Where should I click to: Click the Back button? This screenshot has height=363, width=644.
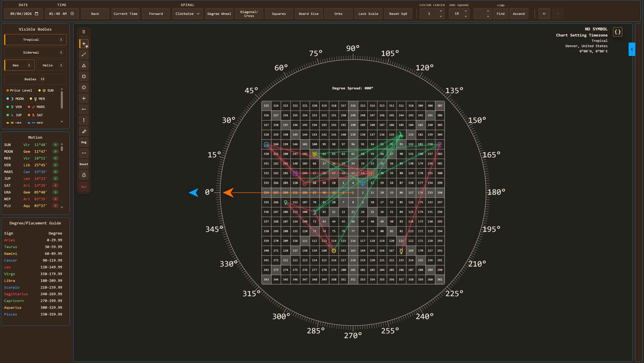(95, 14)
